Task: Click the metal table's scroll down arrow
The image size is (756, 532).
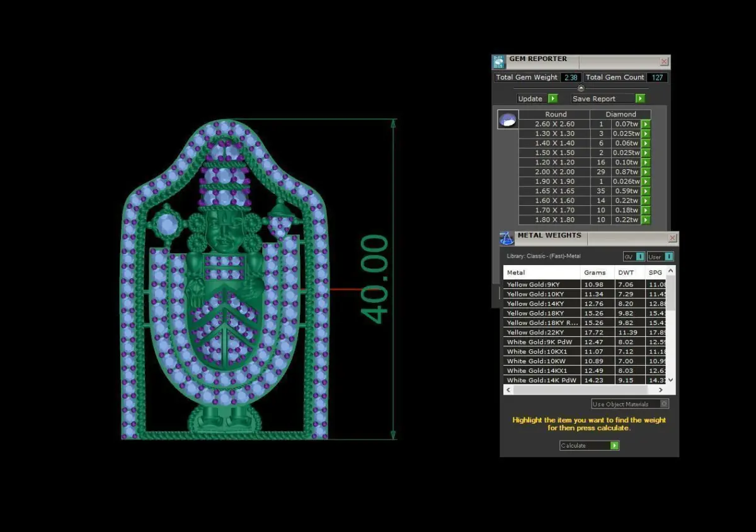Action: coord(670,380)
